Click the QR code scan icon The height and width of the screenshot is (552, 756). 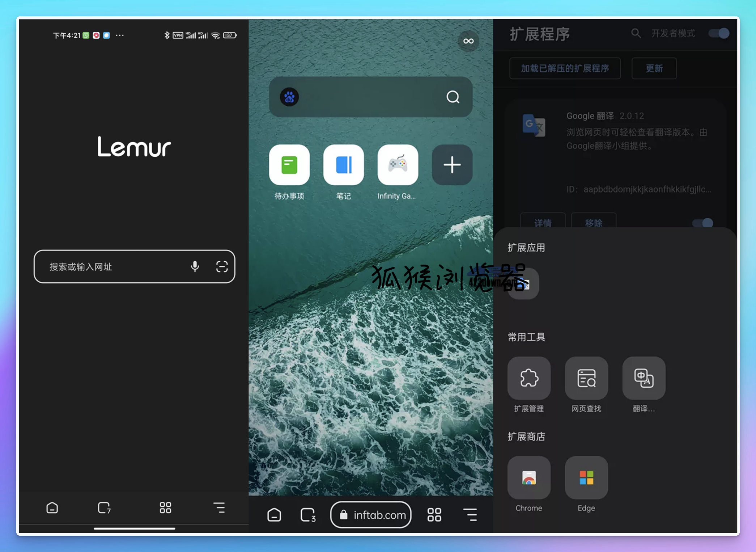tap(221, 267)
